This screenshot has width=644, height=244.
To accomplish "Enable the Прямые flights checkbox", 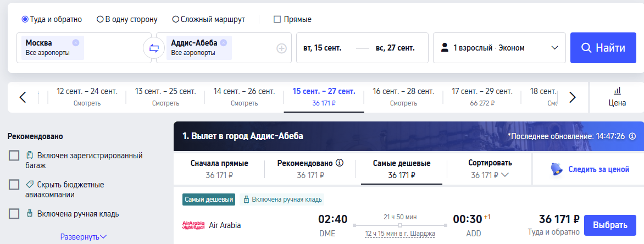I will pos(277,19).
